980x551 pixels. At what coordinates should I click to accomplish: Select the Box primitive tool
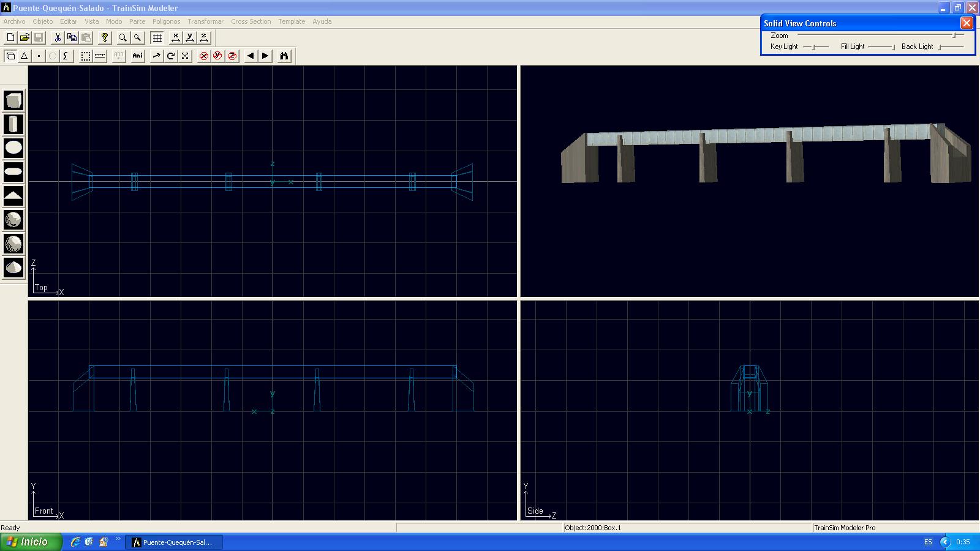coord(13,100)
